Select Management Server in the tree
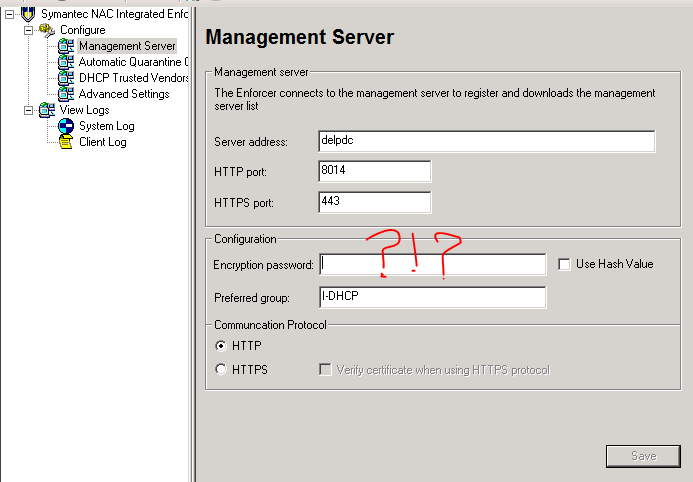The width and height of the screenshot is (693, 482). tap(127, 46)
